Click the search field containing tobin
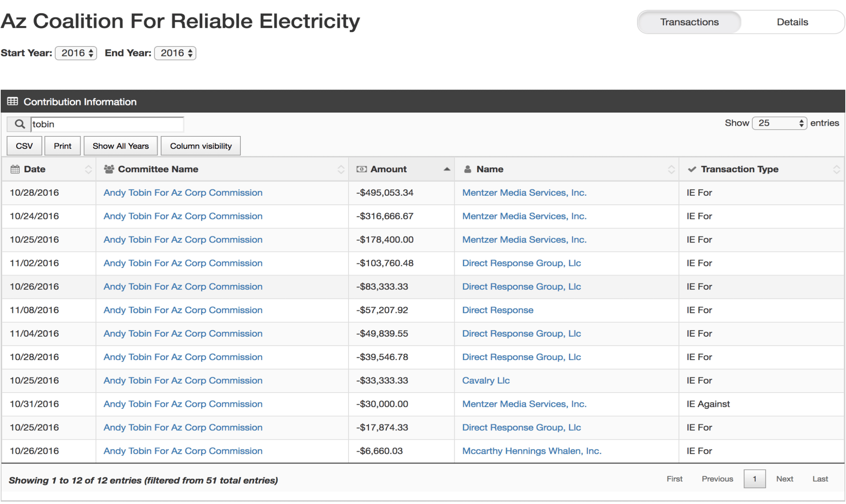Image resolution: width=846 pixels, height=504 pixels. click(107, 124)
